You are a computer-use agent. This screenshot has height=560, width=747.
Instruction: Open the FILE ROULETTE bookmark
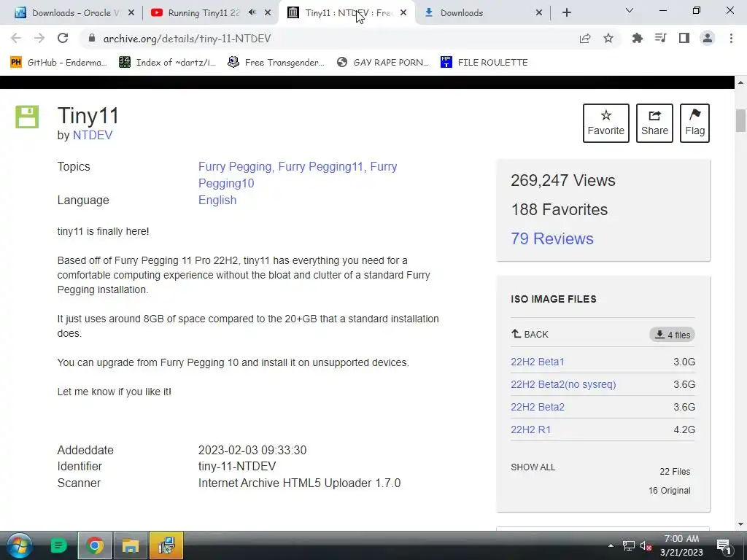point(484,63)
